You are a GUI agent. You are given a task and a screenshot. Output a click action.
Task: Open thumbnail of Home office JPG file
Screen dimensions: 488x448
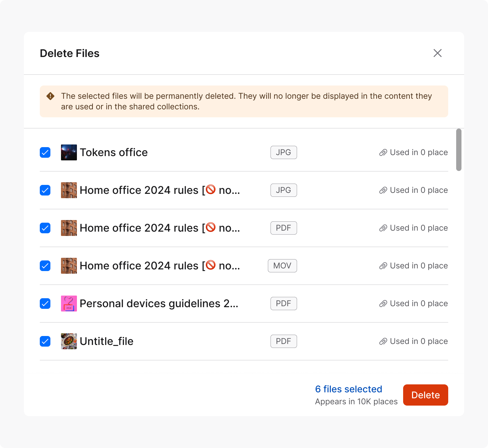point(69,190)
